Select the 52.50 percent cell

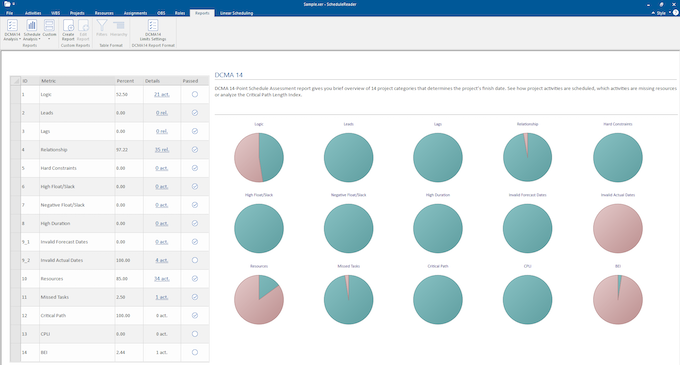129,95
